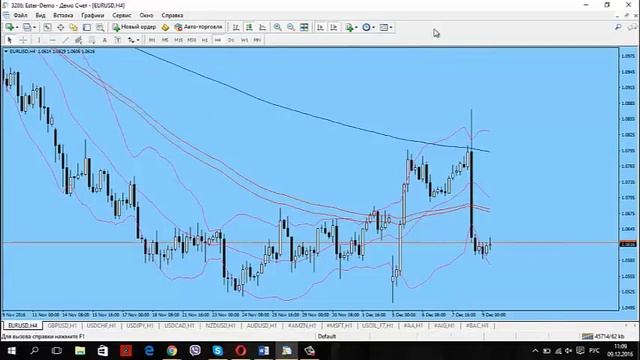Open the Strategy Tester icon

point(100,27)
